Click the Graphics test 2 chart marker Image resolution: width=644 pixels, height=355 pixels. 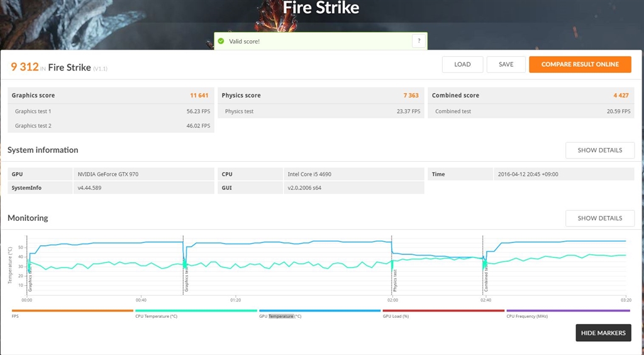coord(186,278)
